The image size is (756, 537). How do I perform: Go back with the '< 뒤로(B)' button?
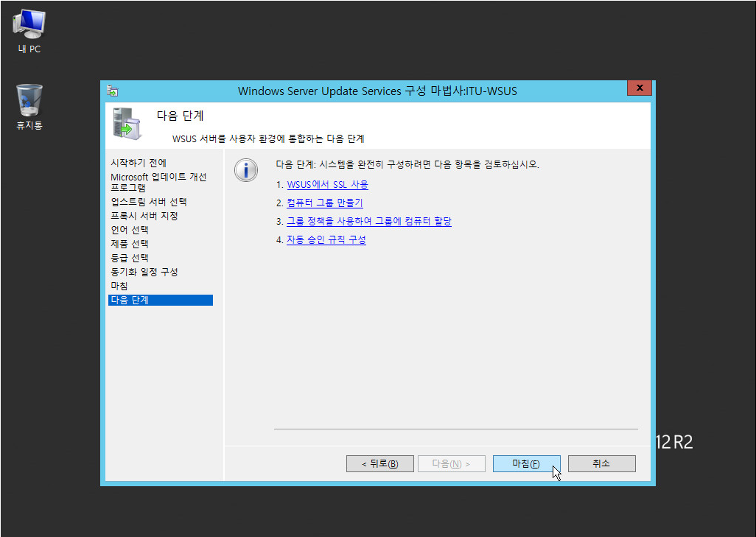379,463
